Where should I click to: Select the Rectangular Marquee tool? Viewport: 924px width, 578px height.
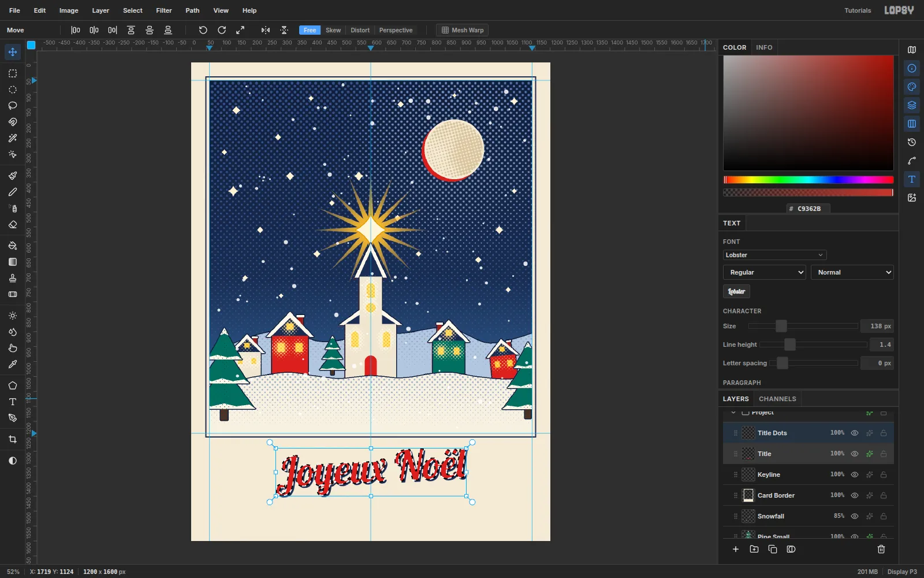click(x=13, y=73)
